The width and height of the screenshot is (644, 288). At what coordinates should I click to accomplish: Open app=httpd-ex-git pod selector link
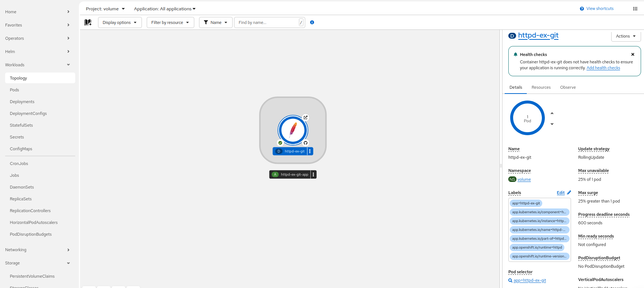(x=530, y=281)
